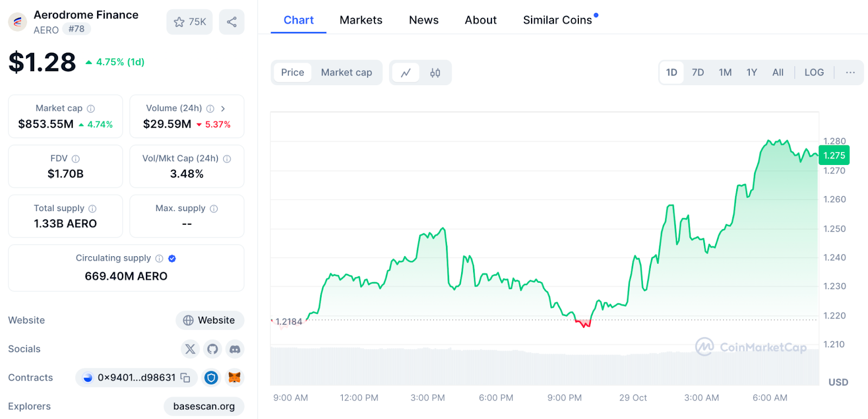Switch to the Markets tab
Screen dimensions: 868x419
point(361,20)
